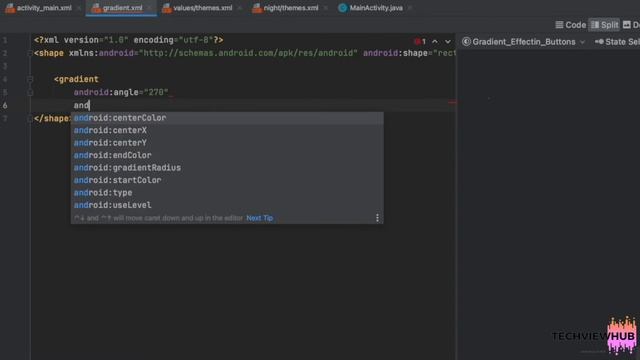Image resolution: width=640 pixels, height=360 pixels.
Task: Collapse the shape tag fold marker
Action: [x=30, y=53]
